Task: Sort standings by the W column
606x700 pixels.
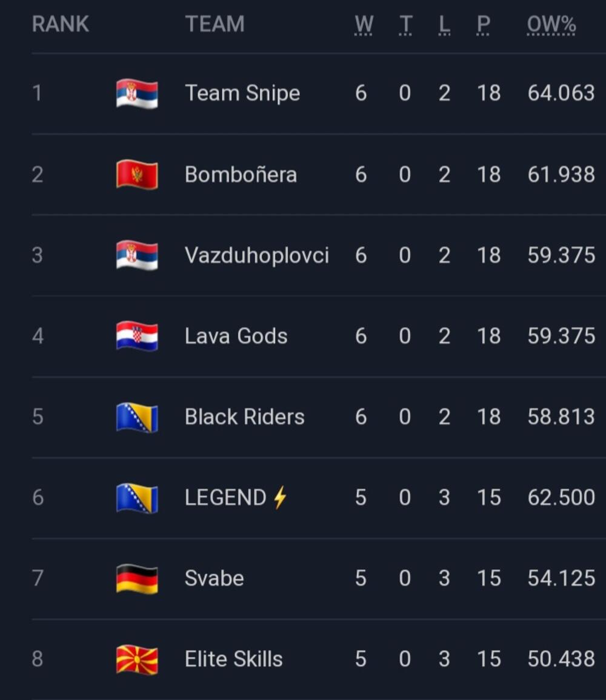Action: [364, 24]
